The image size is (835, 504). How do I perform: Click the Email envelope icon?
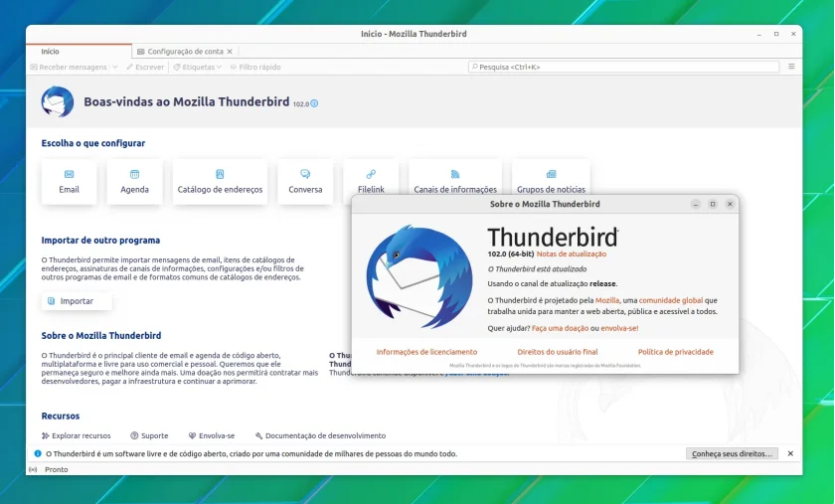click(x=70, y=174)
